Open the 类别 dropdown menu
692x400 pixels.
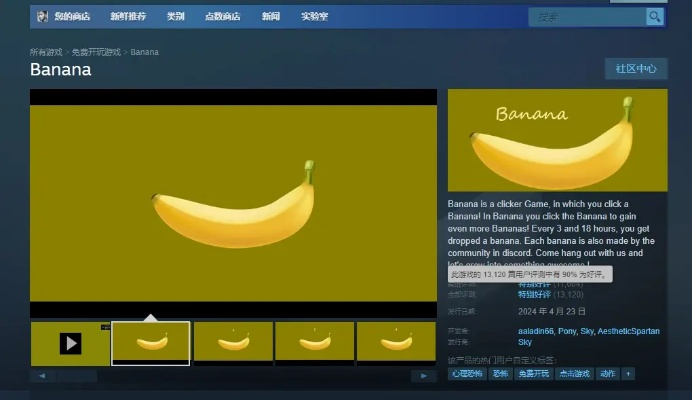175,17
